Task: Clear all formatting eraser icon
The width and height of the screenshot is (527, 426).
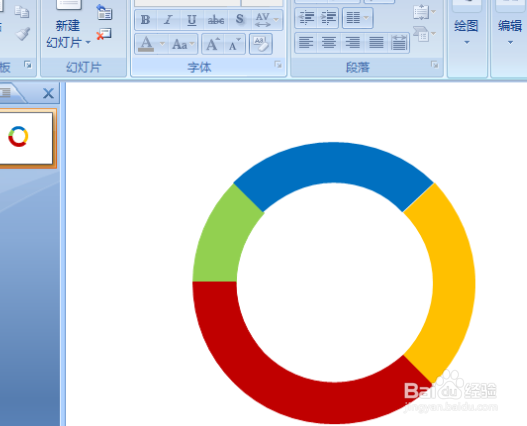Action: (x=260, y=44)
